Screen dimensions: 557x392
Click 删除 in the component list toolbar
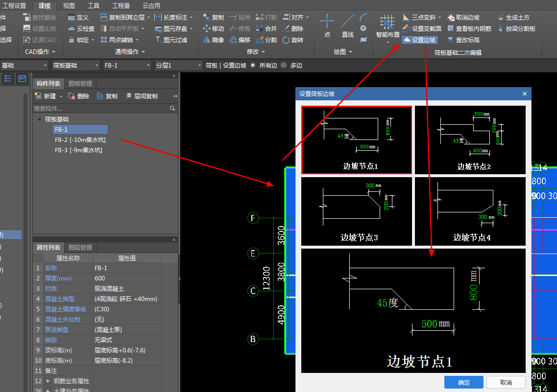(79, 96)
